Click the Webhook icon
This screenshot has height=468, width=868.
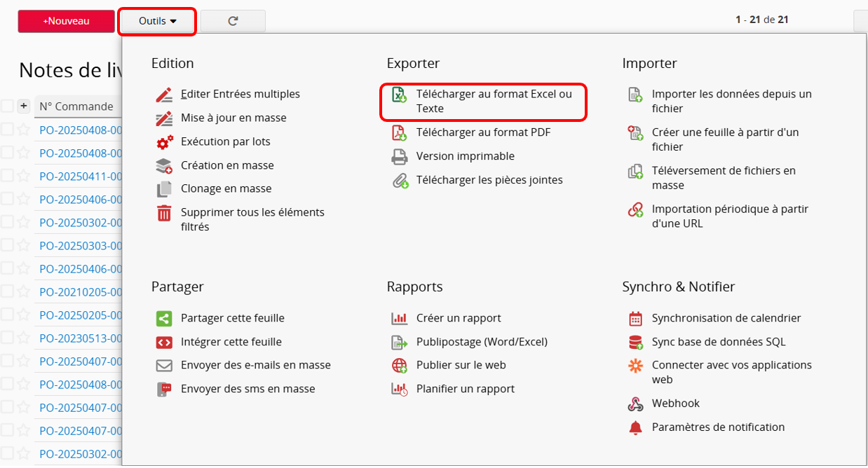click(x=635, y=404)
